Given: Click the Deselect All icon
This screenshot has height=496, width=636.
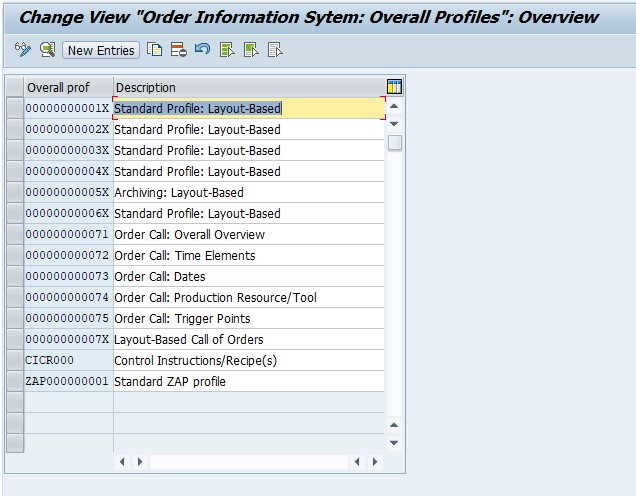Looking at the screenshot, I should 275,50.
